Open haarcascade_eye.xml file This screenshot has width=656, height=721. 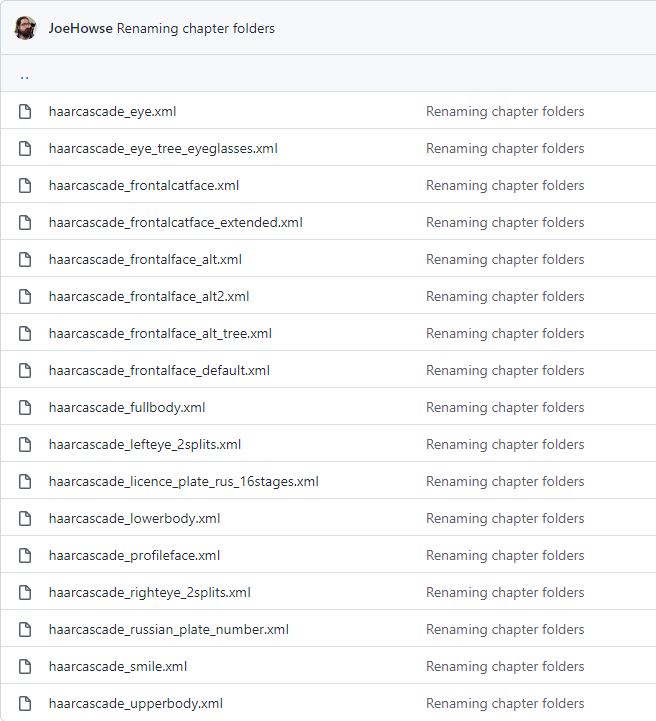[113, 111]
